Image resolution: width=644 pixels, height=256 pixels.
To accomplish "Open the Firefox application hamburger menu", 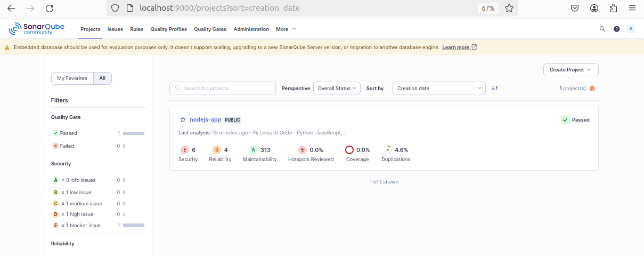I will (632, 8).
